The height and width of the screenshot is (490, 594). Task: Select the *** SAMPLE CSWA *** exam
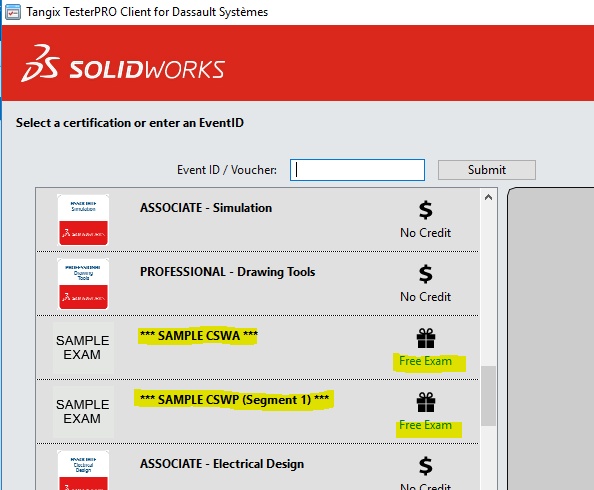pos(199,336)
